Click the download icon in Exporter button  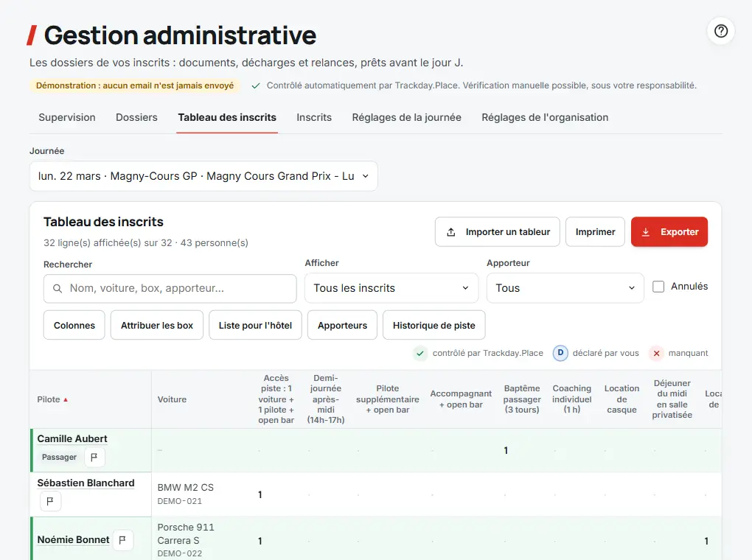point(646,232)
